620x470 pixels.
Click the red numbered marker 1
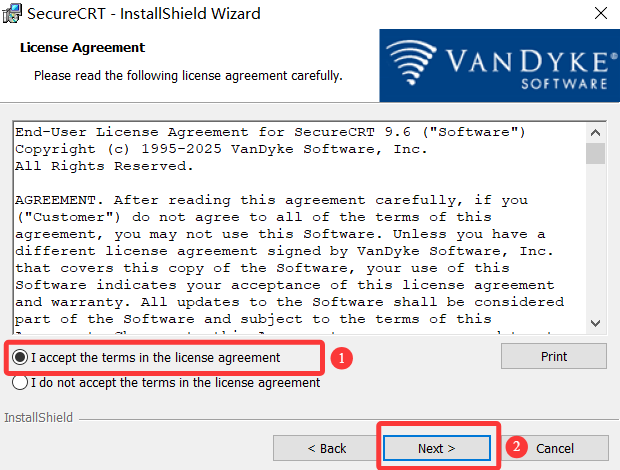[342, 358]
